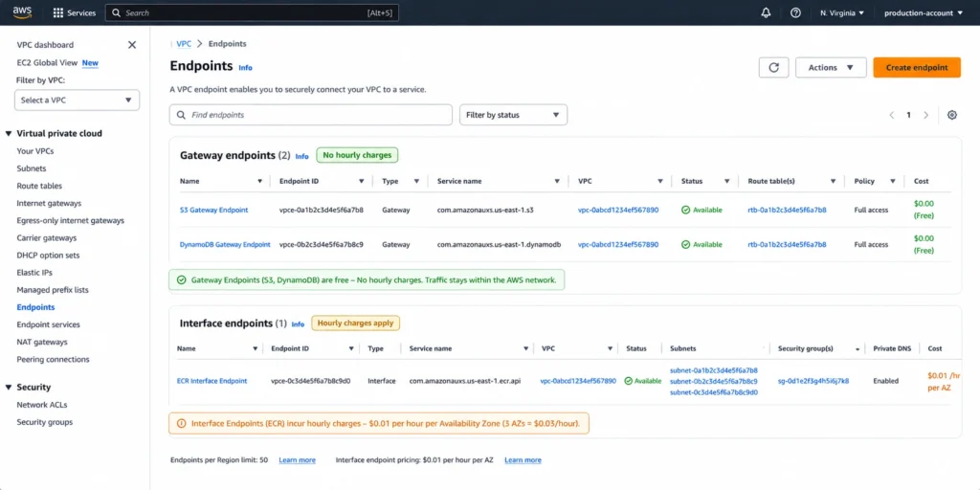Open Interface table VPC column filter
The height and width of the screenshot is (490, 980).
coord(610,348)
